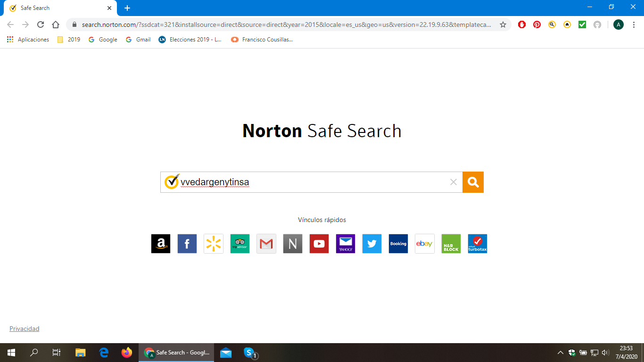Bookmark this page with the star icon

click(503, 25)
